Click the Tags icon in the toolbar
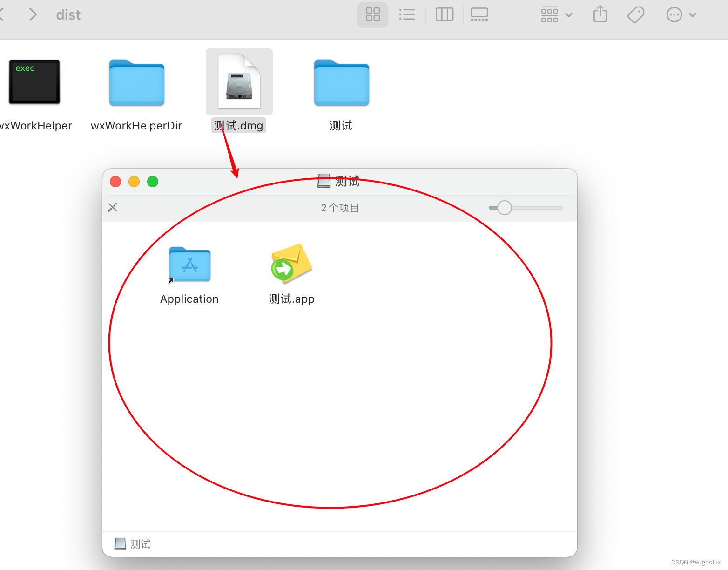728x570 pixels. click(635, 14)
